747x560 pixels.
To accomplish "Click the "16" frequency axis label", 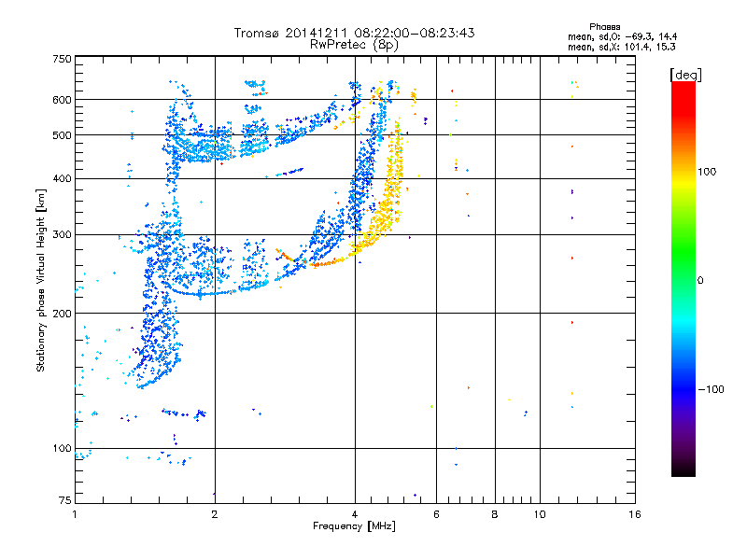I will 635,514.
